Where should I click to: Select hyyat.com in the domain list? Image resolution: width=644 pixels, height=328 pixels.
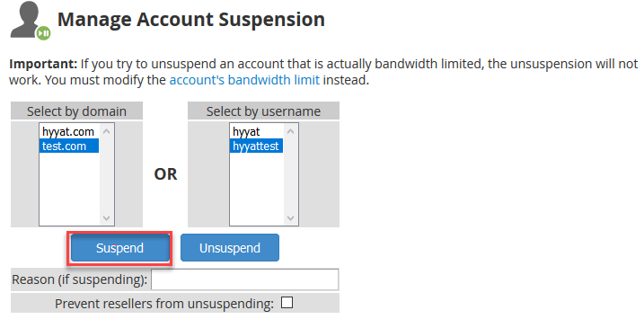coord(69,131)
